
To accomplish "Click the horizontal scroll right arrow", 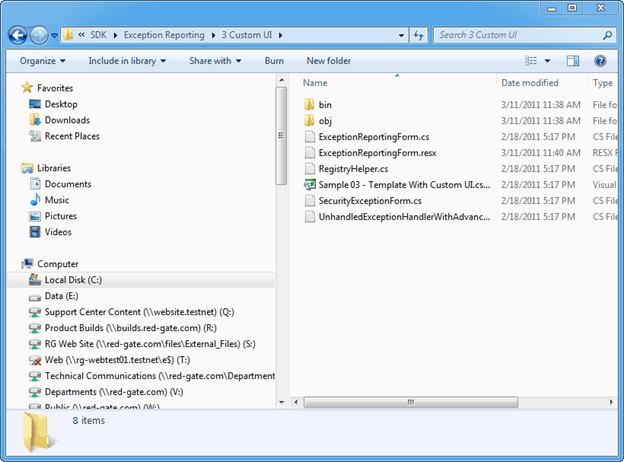I will tap(611, 402).
